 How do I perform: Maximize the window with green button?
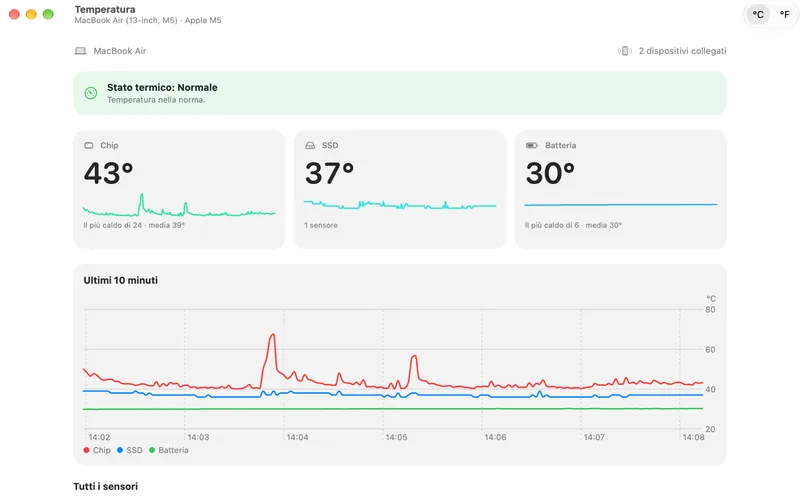click(x=48, y=14)
